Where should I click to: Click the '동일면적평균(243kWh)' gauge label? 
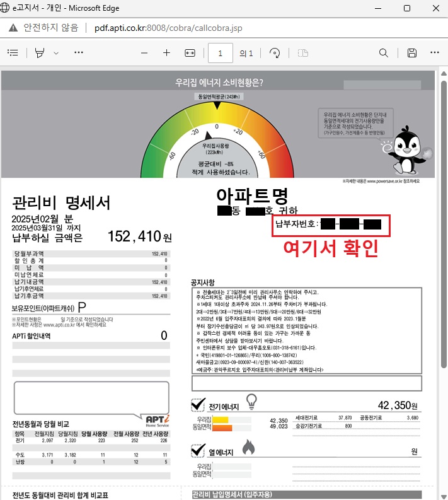(x=219, y=96)
